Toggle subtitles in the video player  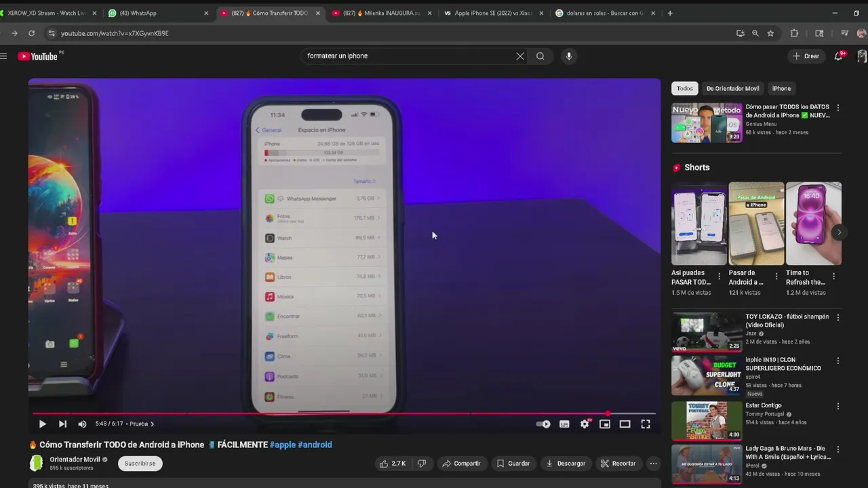coord(564,424)
